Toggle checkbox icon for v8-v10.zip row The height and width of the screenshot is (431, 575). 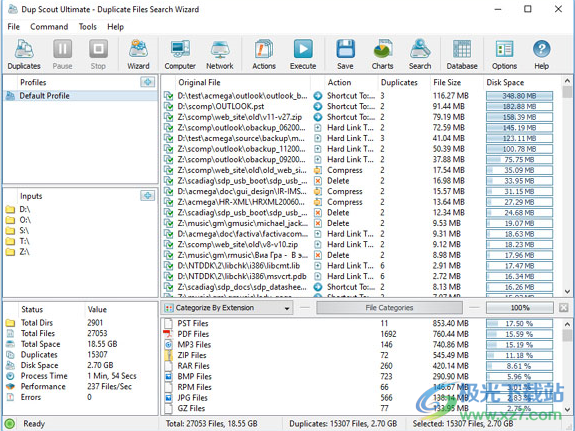168,245
